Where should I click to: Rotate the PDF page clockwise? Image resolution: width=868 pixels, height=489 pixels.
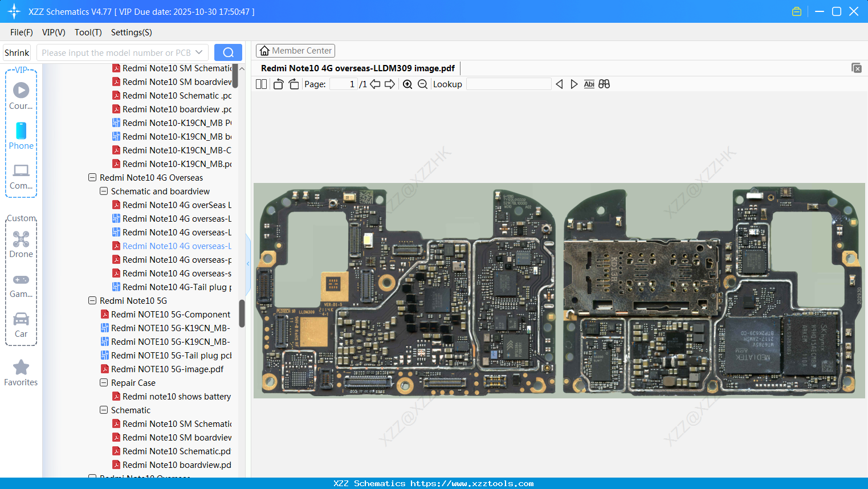click(x=293, y=83)
